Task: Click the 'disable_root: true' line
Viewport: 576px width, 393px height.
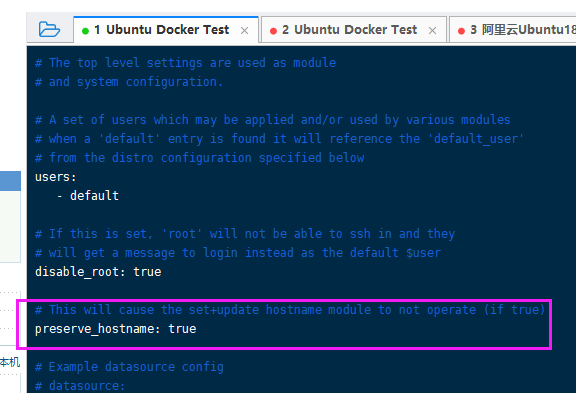Action: tap(98, 272)
